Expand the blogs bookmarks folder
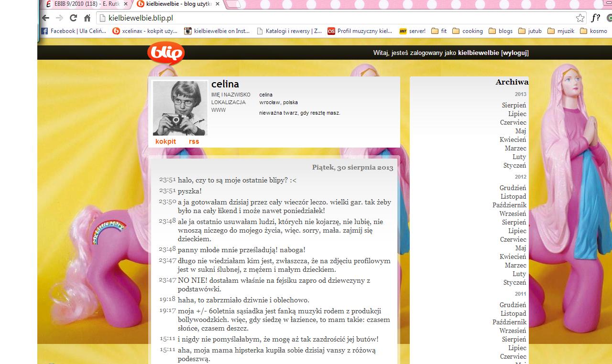This screenshot has width=612, height=364. [501, 31]
